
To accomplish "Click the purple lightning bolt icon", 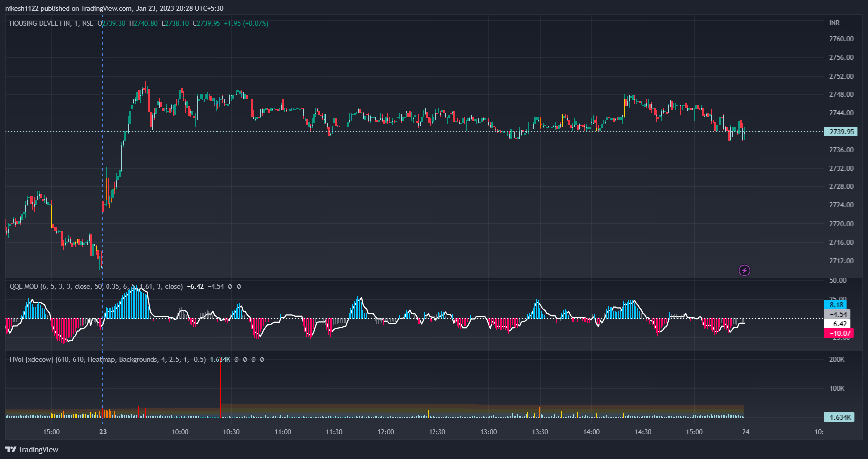I will click(x=744, y=270).
